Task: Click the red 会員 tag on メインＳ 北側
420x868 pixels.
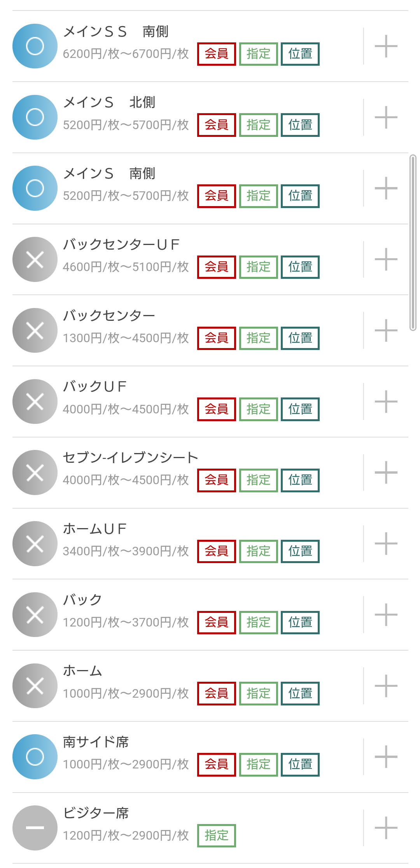Action: pos(217,125)
